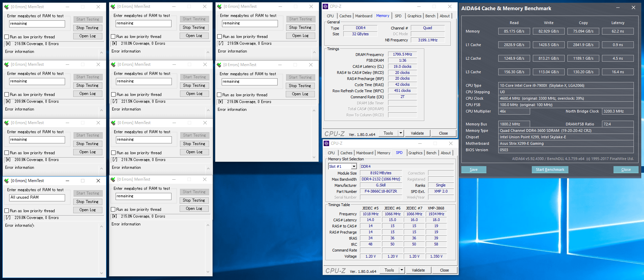Image resolution: width=644 pixels, height=280 pixels.
Task: Click DRAM Frequency value 1799.5 MHz
Action: click(402, 54)
